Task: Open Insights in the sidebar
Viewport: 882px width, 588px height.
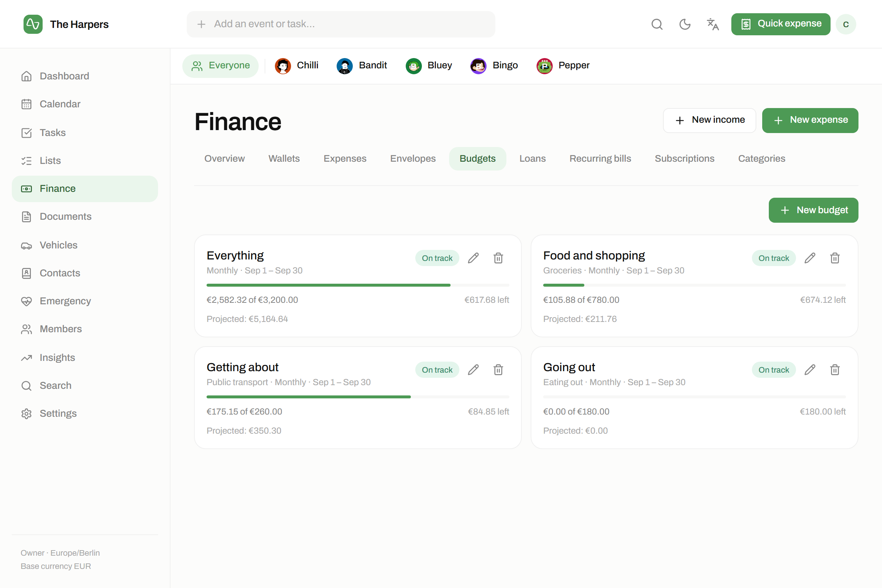Action: 85,358
